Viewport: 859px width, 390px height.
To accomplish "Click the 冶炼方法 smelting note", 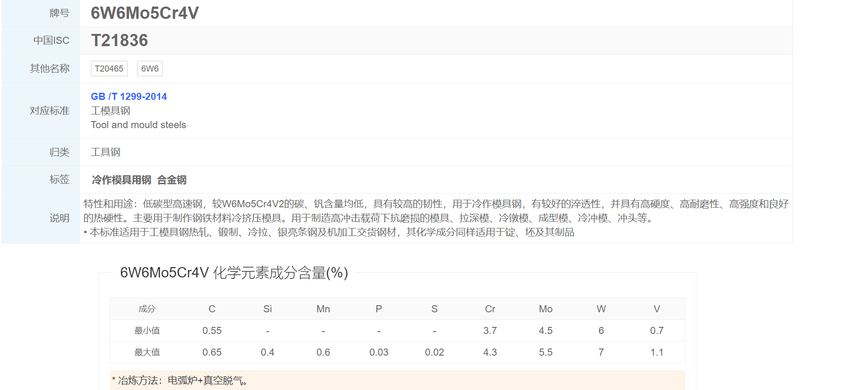I will [180, 380].
